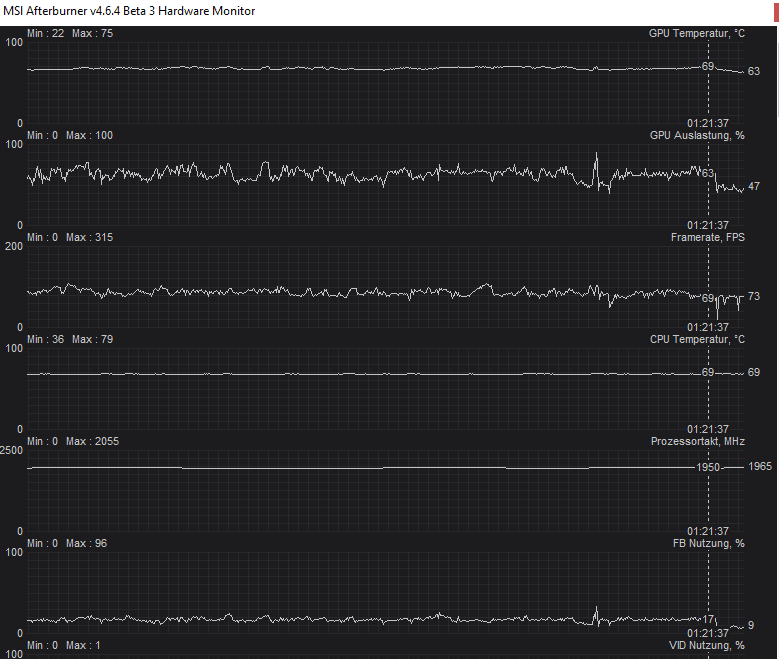Click the 17 marker value on FB Nutzung graph
This screenshot has width=779, height=659.
point(708,619)
